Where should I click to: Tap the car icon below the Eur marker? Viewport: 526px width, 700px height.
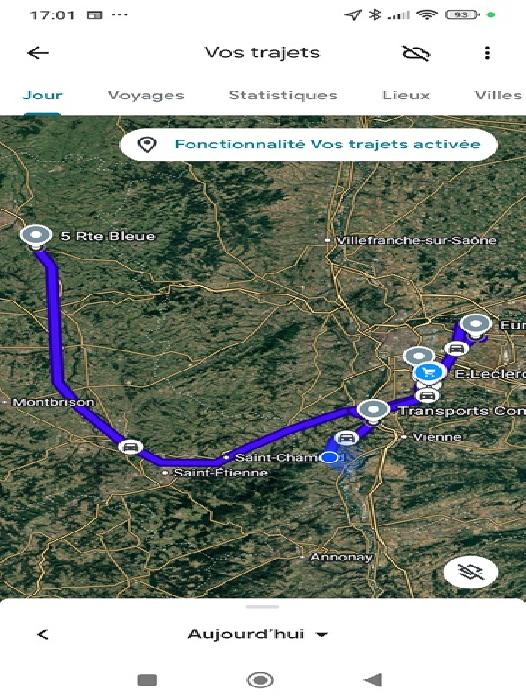click(x=456, y=348)
